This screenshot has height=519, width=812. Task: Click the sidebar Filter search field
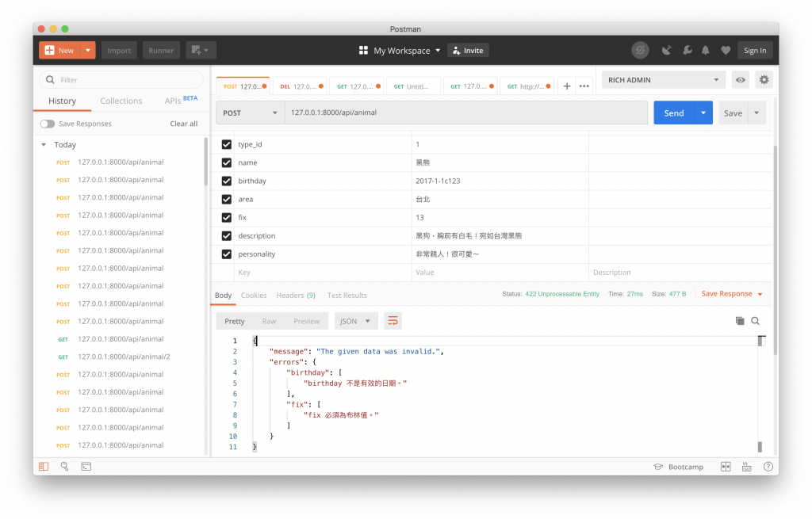[121, 80]
